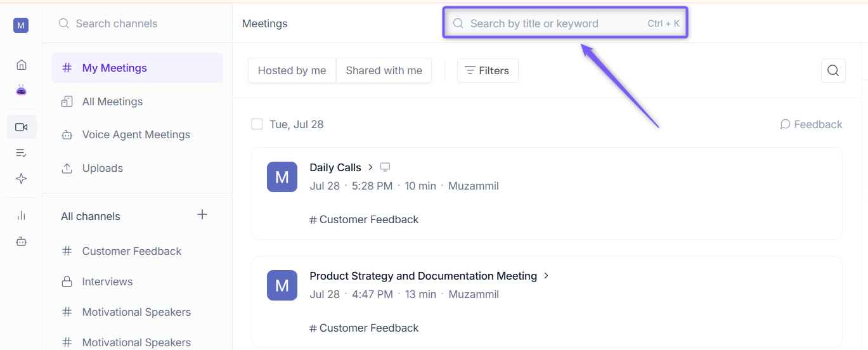The width and height of the screenshot is (868, 350).
Task: Click the sparkle AI icon in sidebar
Action: point(21,179)
